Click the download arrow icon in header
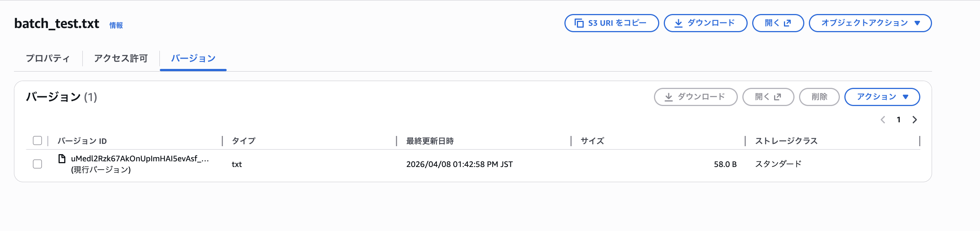This screenshot has width=980, height=231. point(678,23)
